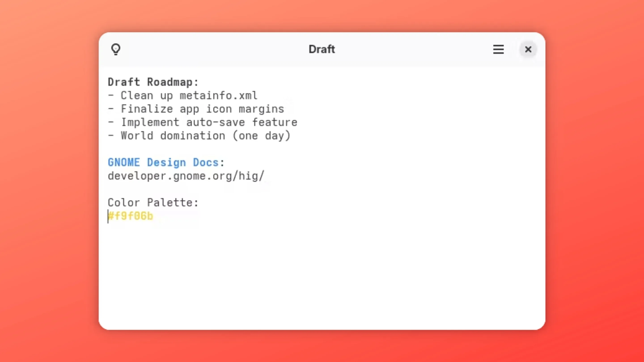Click the "Implement auto-save feature" line

point(203,122)
